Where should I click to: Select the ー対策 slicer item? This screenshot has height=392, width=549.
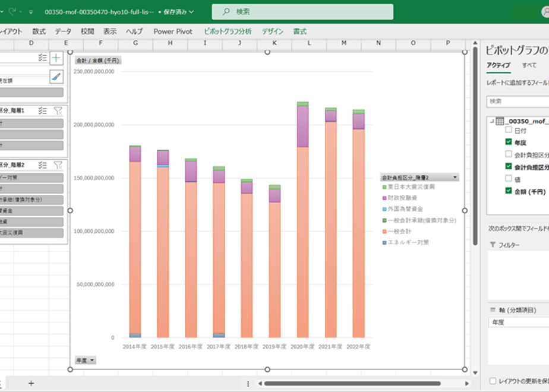(31, 178)
